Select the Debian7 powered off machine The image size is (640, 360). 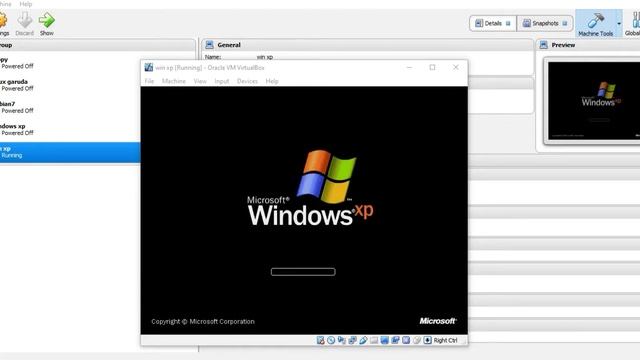tap(69, 107)
